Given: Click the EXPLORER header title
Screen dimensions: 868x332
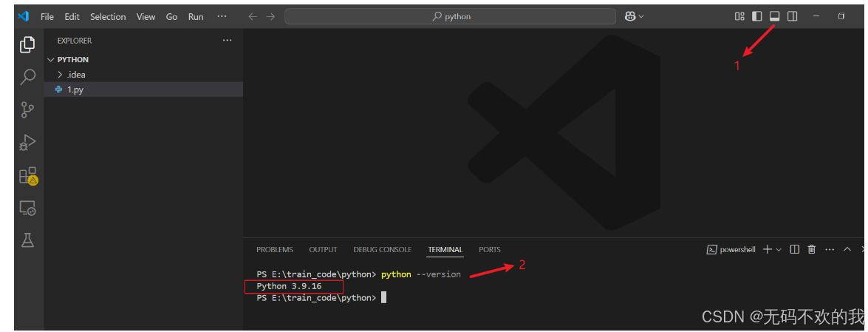Looking at the screenshot, I should pyautogui.click(x=75, y=41).
